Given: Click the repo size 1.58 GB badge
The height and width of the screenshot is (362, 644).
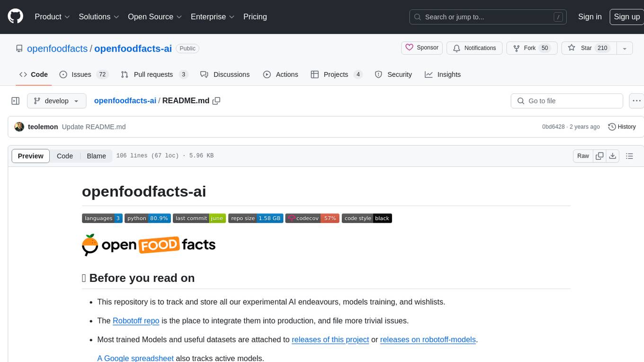Looking at the screenshot, I should tap(256, 218).
